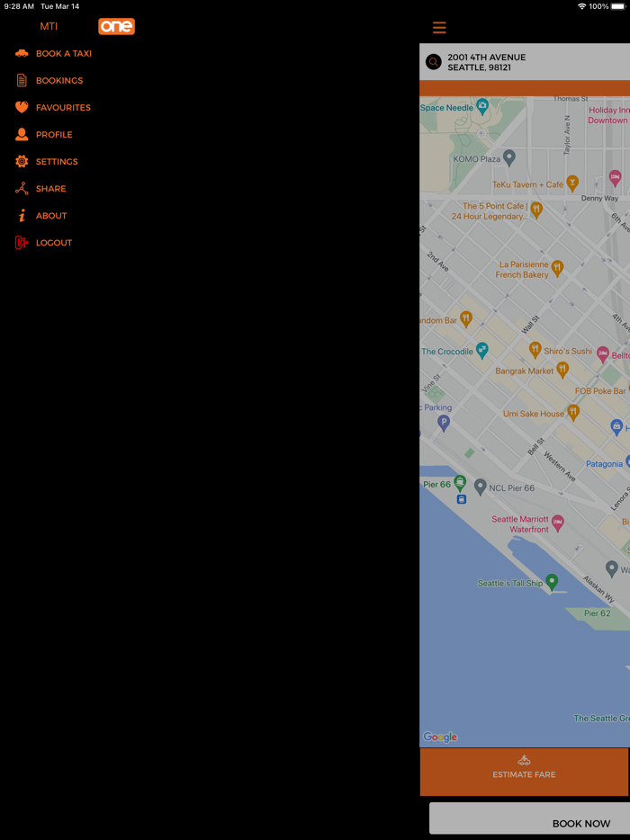Tap the person icon beside Profile
This screenshot has width=630, height=840.
(22, 135)
